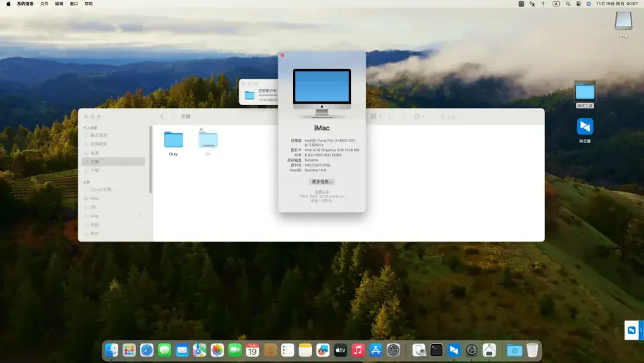Close the iMac about window

click(x=282, y=55)
